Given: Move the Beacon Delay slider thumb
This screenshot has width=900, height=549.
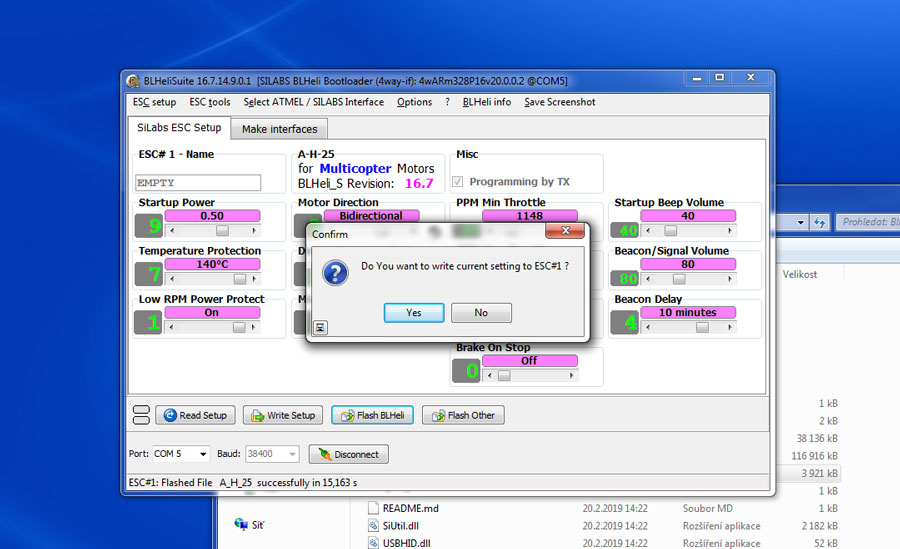Looking at the screenshot, I should click(x=702, y=327).
